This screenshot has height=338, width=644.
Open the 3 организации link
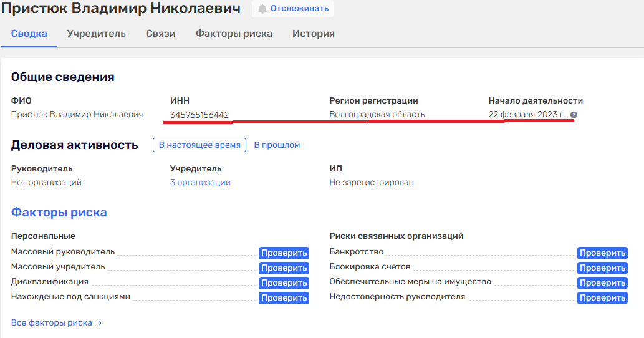200,183
